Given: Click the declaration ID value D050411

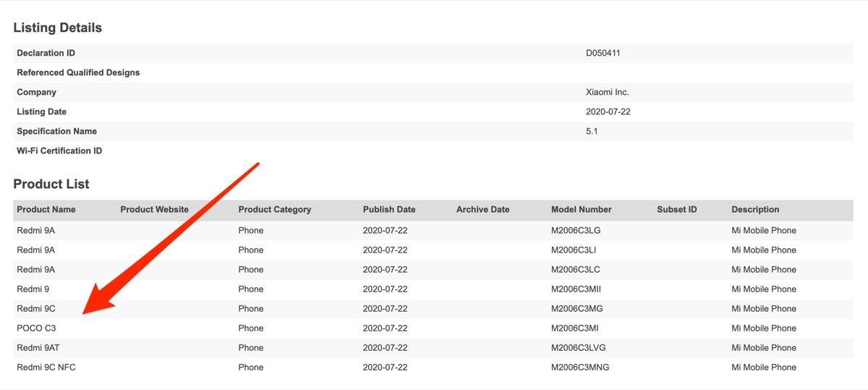Looking at the screenshot, I should click(603, 53).
